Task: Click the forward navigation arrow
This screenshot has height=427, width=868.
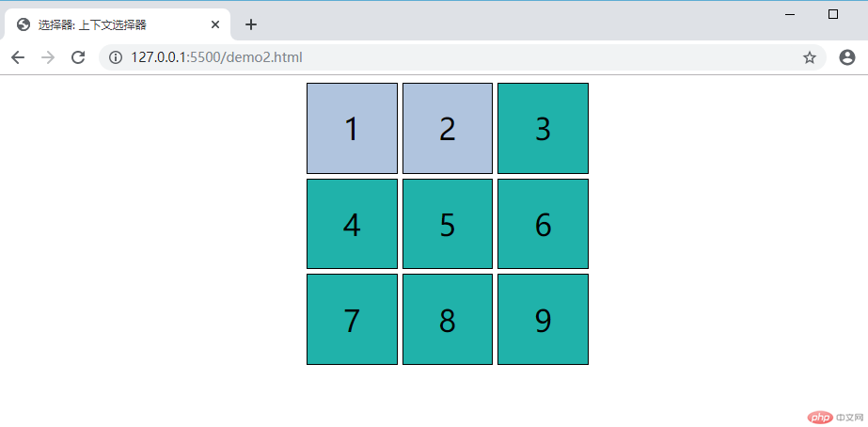Action: pyautogui.click(x=48, y=57)
